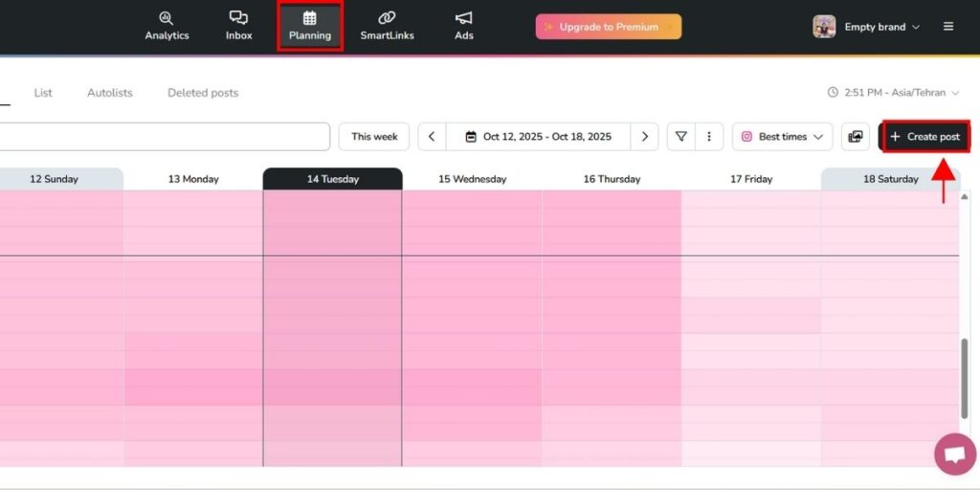Expand the Empty brand account dropdown
The height and width of the screenshot is (490, 980).
coord(867,27)
